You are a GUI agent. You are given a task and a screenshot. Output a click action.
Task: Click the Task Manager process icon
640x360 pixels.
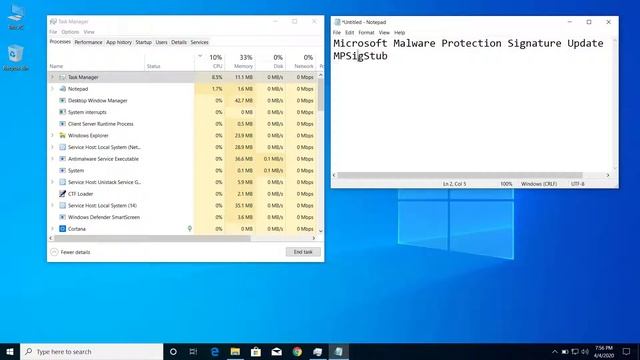click(62, 77)
